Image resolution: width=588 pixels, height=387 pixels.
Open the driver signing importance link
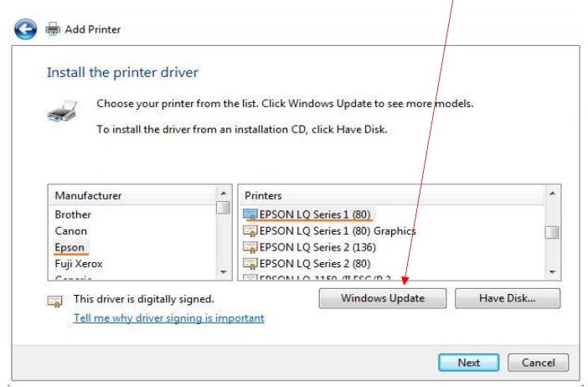tap(168, 317)
